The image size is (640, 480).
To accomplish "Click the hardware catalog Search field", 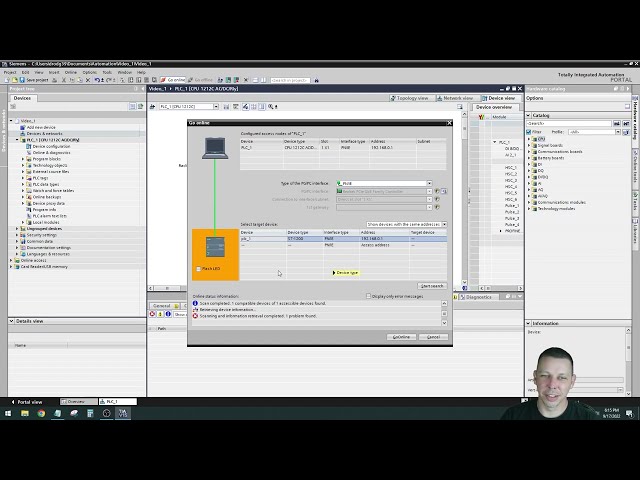I will (569, 123).
